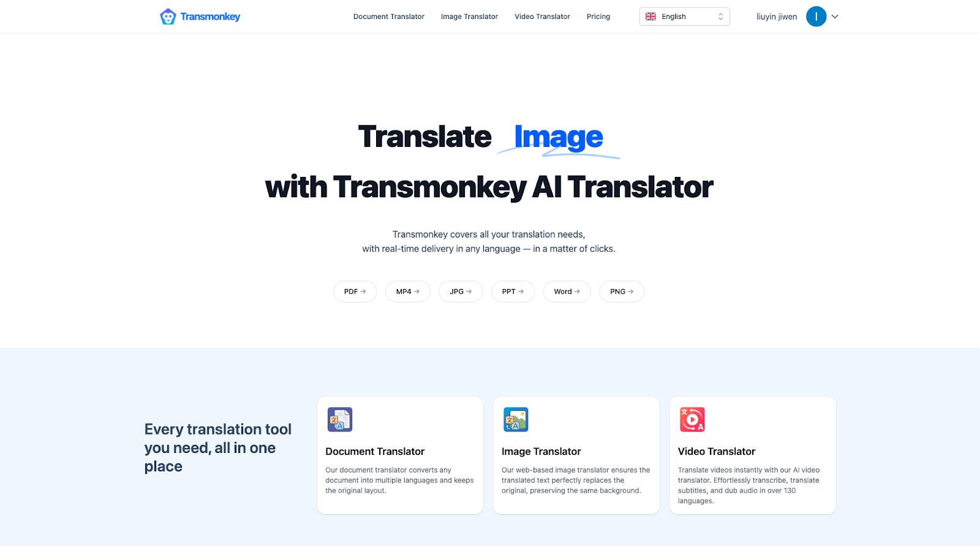Click the Transmonkey monkey logo icon
The width and height of the screenshot is (980, 546).
pyautogui.click(x=168, y=17)
